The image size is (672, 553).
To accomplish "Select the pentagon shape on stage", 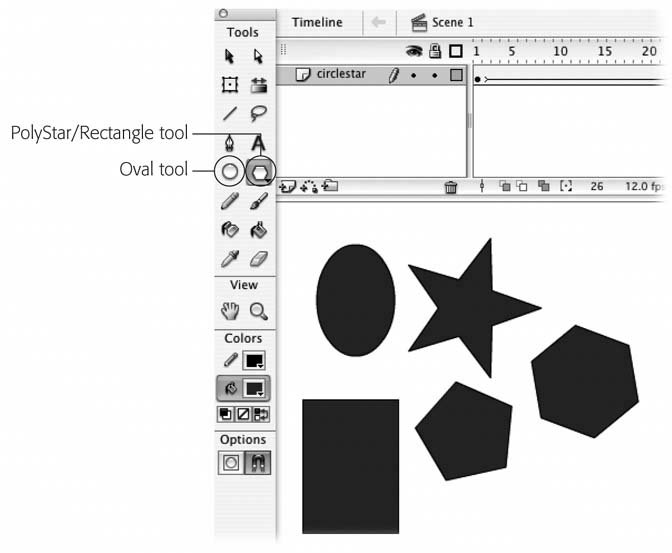I will click(465, 433).
